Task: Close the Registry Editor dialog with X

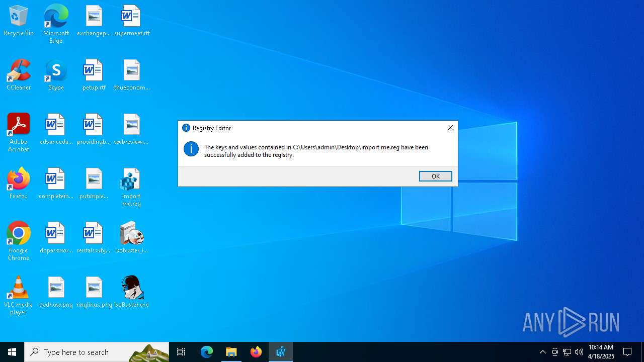Action: [450, 128]
